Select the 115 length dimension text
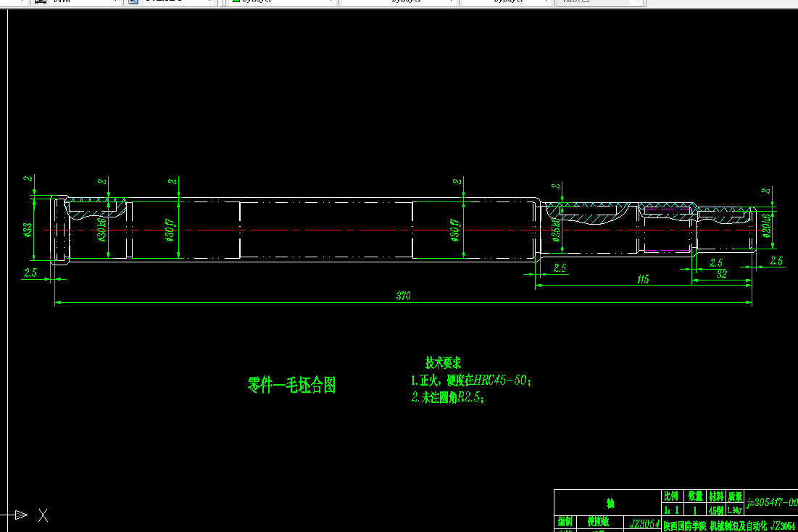 pyautogui.click(x=644, y=279)
